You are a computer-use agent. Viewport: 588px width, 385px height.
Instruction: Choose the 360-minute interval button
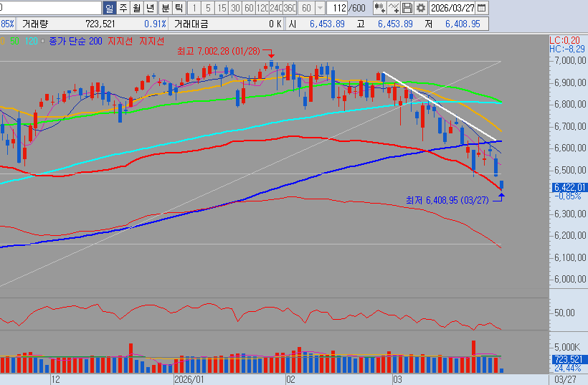[290, 8]
